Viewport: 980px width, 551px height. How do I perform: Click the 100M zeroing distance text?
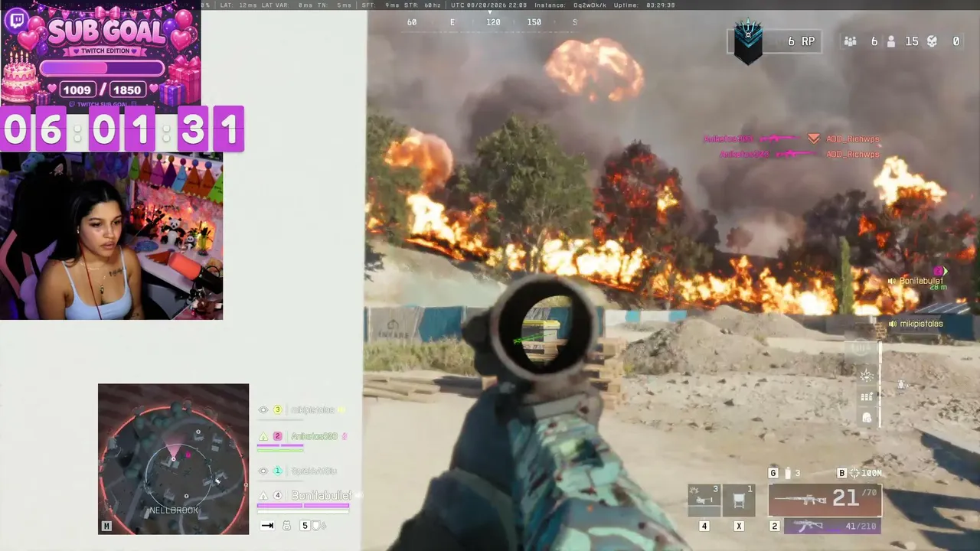(872, 474)
